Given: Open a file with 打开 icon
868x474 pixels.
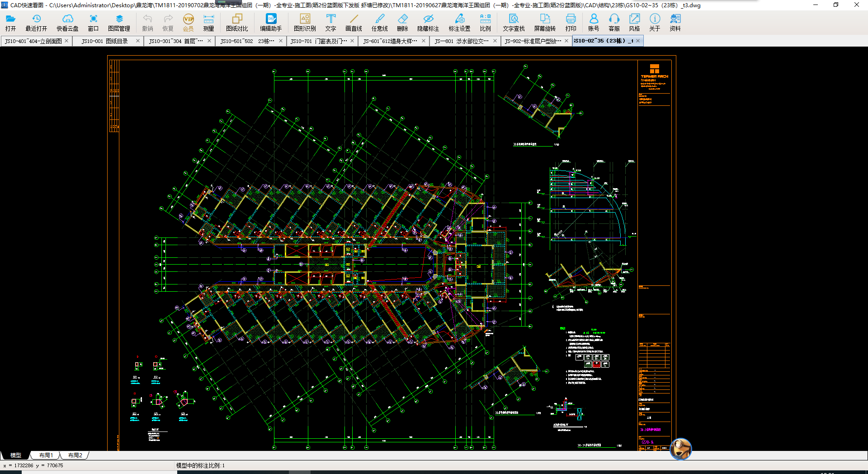Looking at the screenshot, I should point(10,23).
